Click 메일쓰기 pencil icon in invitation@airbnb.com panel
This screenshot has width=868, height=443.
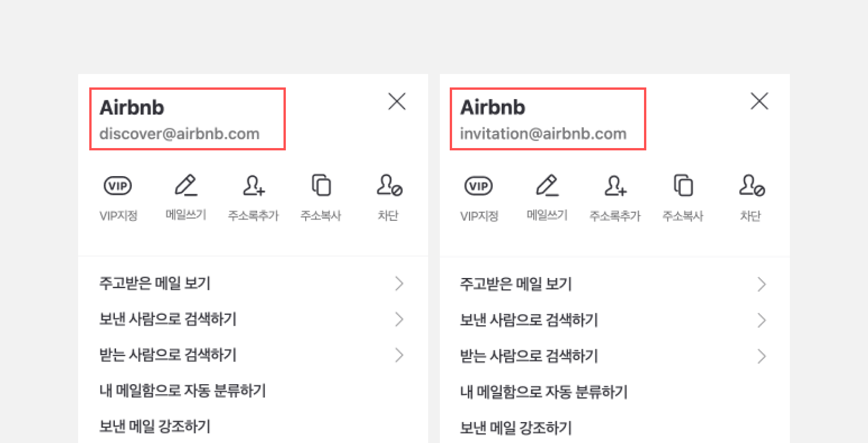click(547, 186)
